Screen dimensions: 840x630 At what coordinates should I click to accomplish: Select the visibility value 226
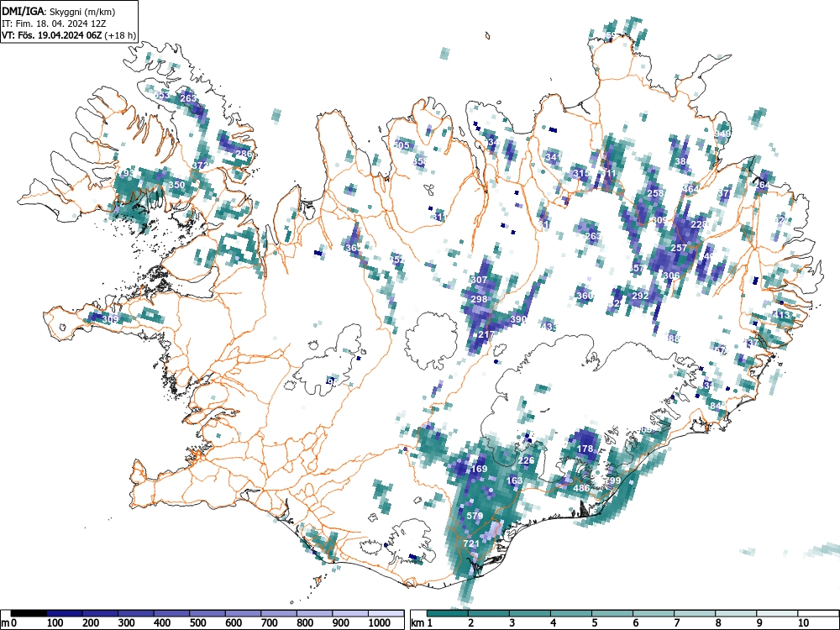(526, 460)
